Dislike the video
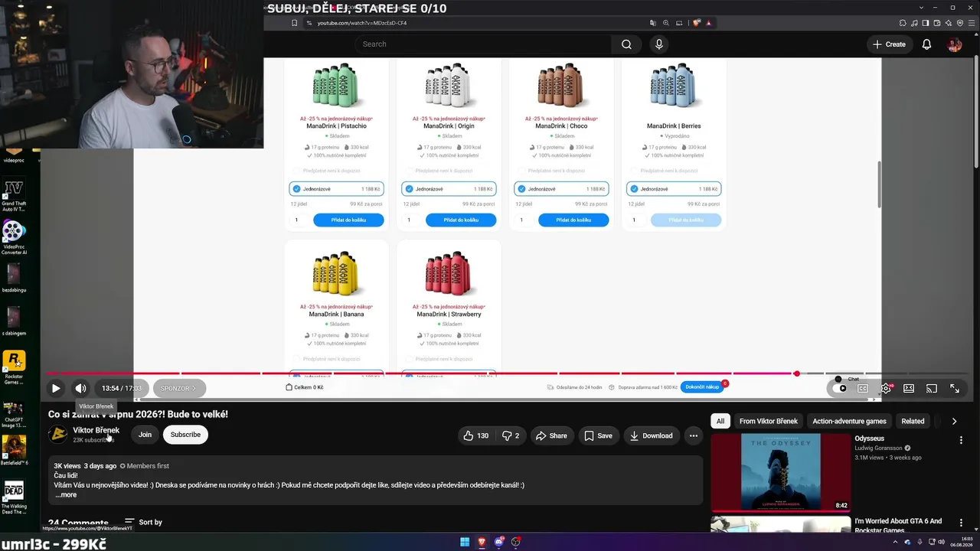Screen dimensions: 980x551 coord(511,435)
